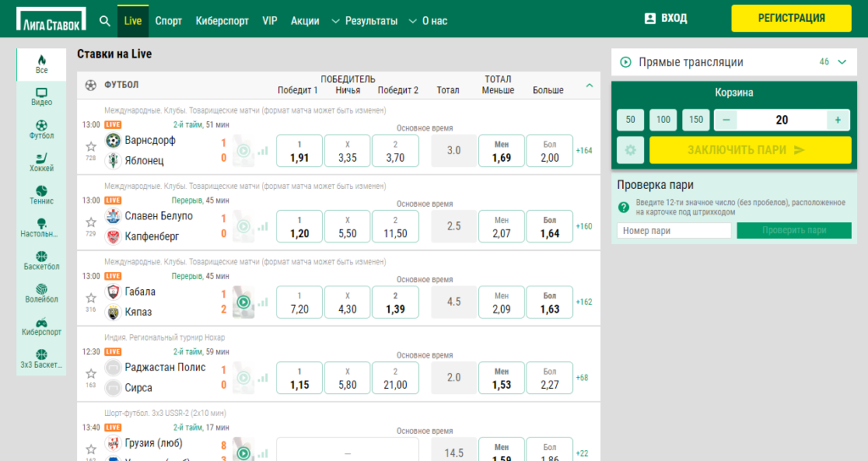Play video stream for Габала – Кяпаз
868x461 pixels.
pyautogui.click(x=243, y=303)
